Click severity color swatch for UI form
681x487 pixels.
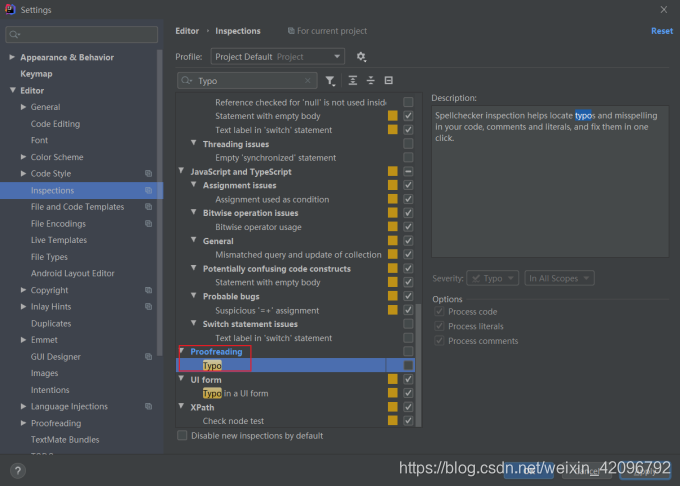[393, 379]
